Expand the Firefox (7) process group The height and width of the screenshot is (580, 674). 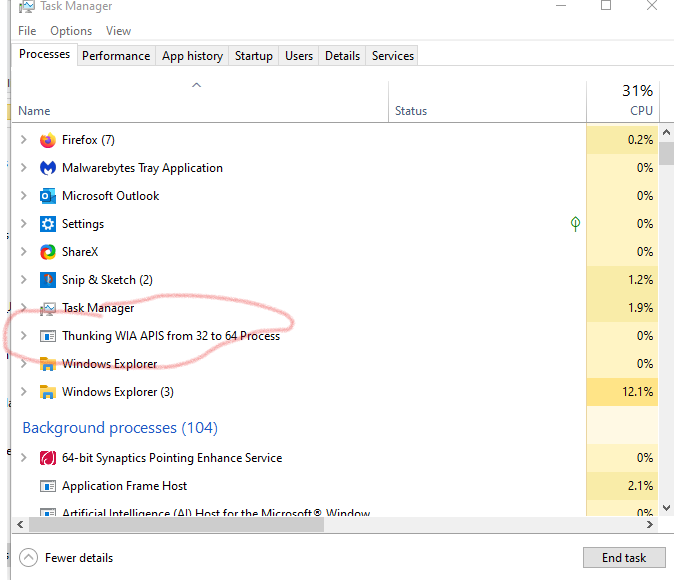[x=24, y=140]
